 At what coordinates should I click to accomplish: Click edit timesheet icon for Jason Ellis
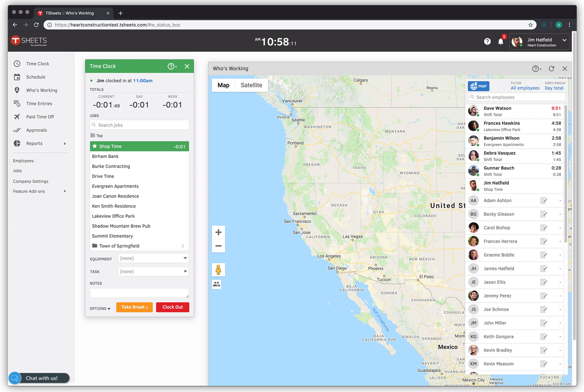pos(544,282)
